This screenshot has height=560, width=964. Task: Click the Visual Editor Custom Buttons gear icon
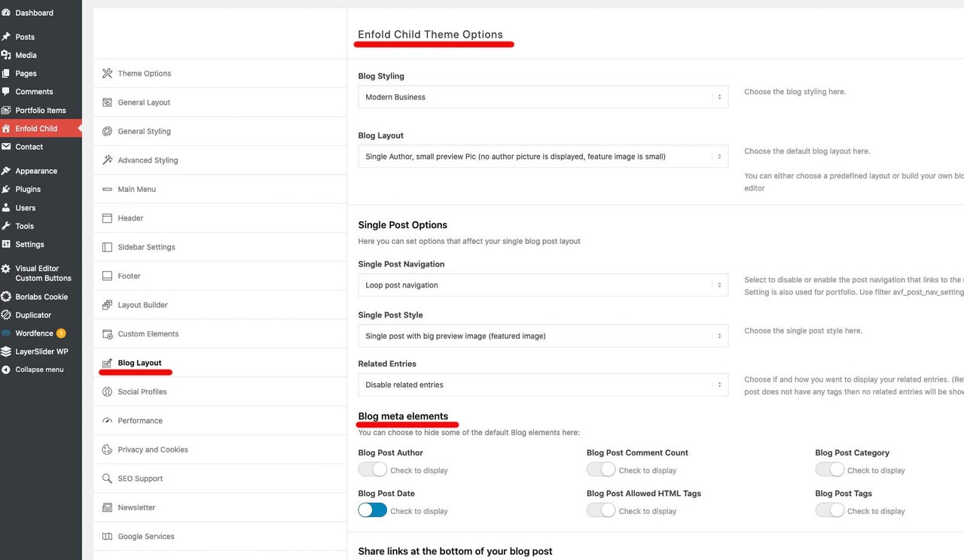[6, 269]
